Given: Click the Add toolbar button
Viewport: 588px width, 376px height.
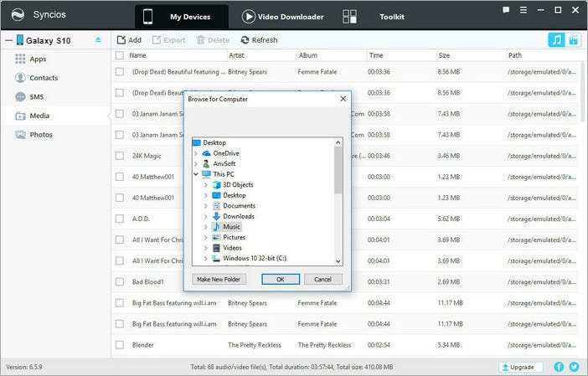Looking at the screenshot, I should [x=129, y=40].
